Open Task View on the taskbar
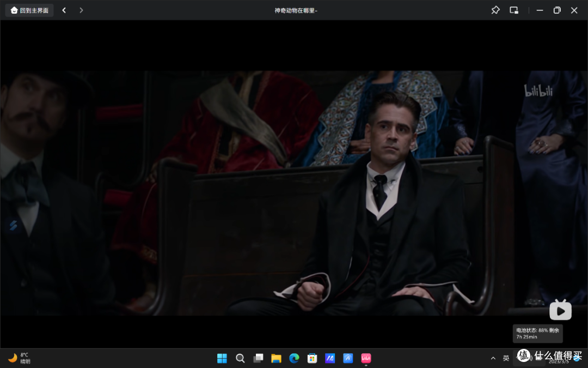The image size is (588, 368). 258,358
